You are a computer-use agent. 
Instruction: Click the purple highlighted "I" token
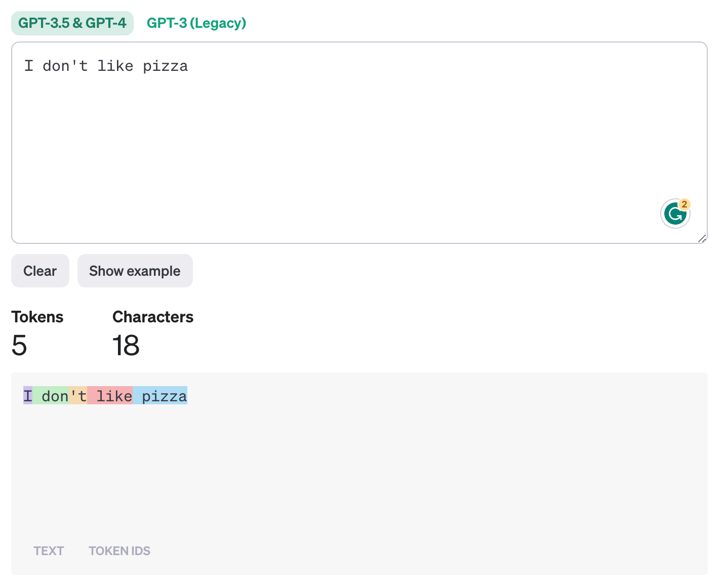coord(28,396)
